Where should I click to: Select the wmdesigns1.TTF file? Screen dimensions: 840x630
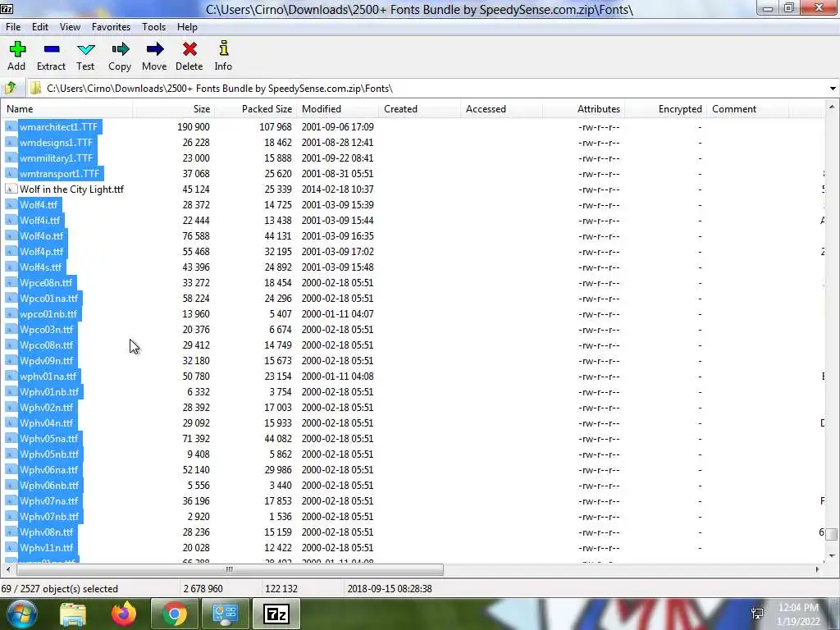click(x=57, y=143)
